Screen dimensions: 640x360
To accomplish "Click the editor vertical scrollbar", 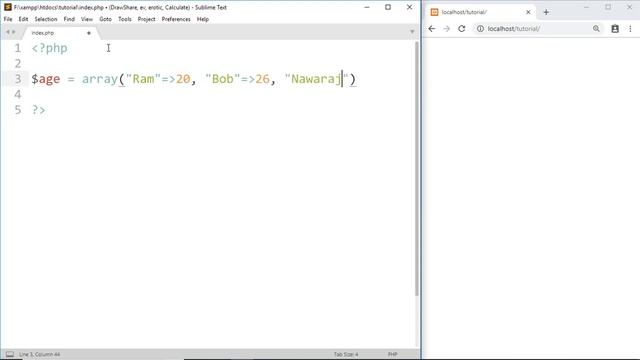I will point(417,168).
